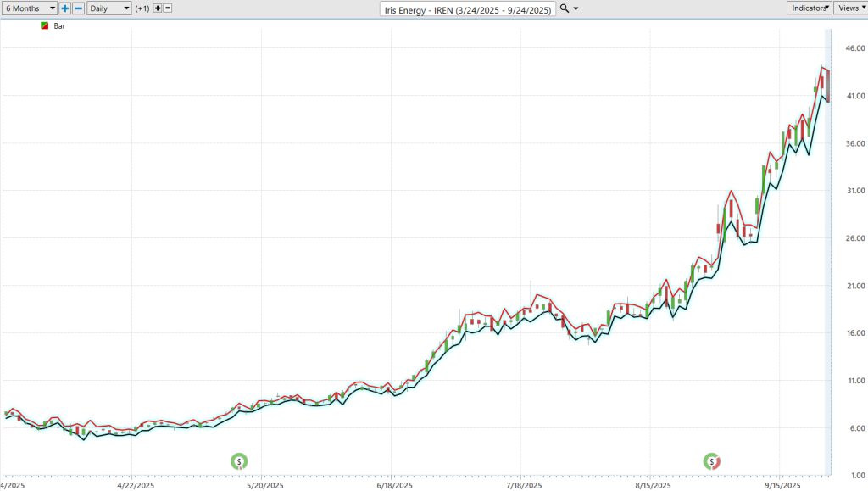Open the Daily interval dropdown

point(109,8)
